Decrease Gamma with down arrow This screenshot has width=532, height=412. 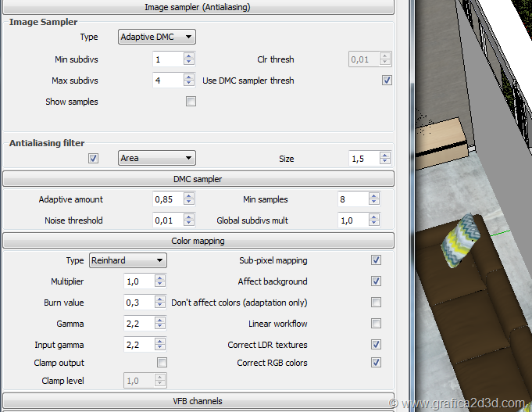(x=160, y=327)
